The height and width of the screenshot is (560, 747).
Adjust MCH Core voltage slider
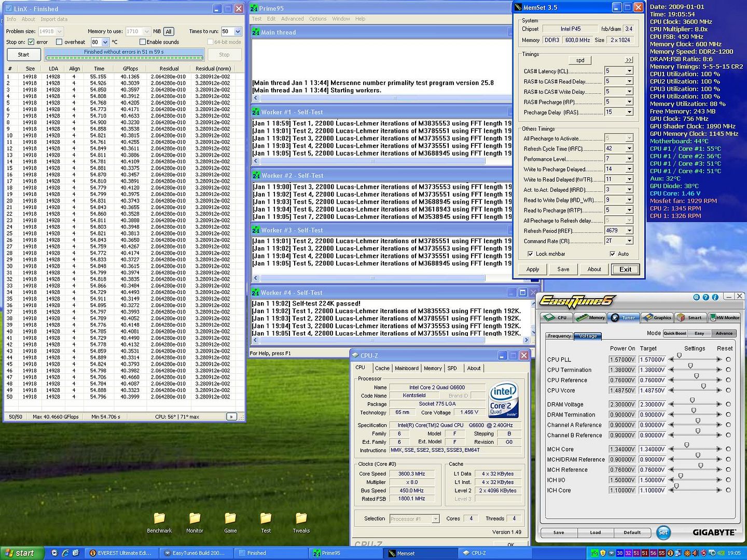coord(687,446)
